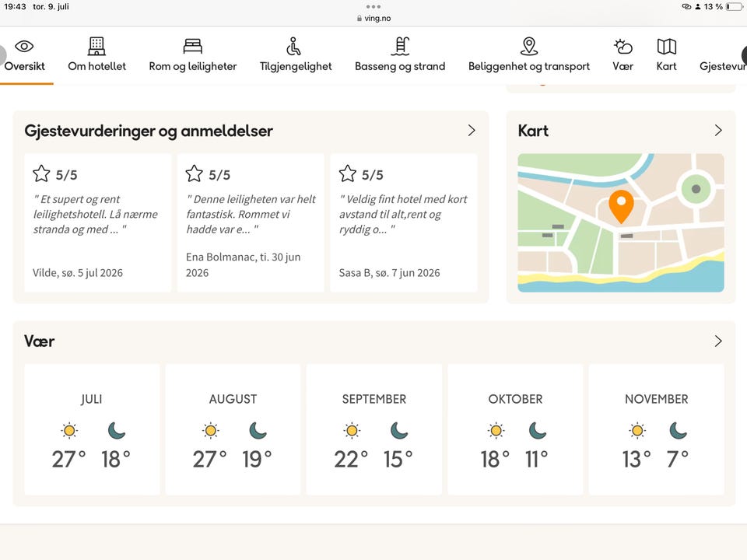This screenshot has width=747, height=560.
Task: Select the AUGUST weather card
Action: click(233, 429)
